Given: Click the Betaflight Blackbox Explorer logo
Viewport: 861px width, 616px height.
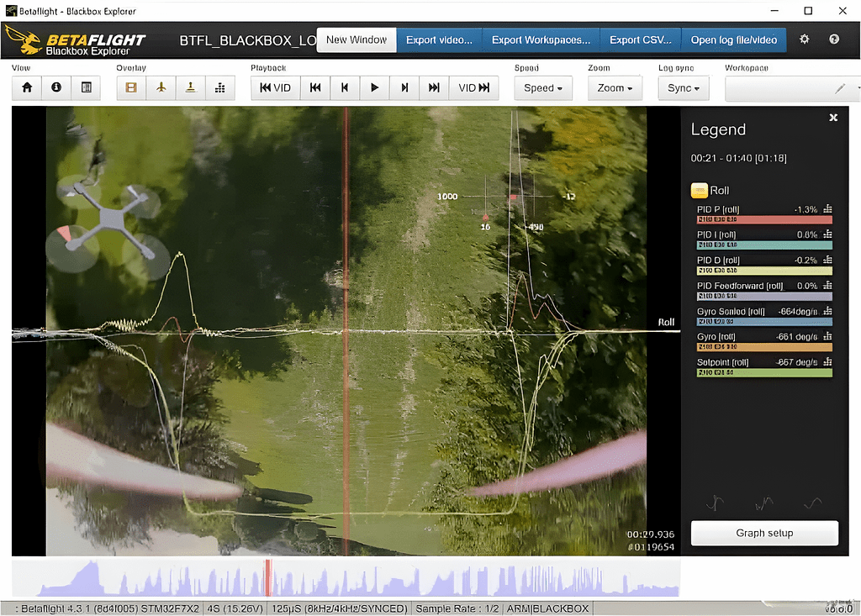Looking at the screenshot, I should click(x=75, y=41).
